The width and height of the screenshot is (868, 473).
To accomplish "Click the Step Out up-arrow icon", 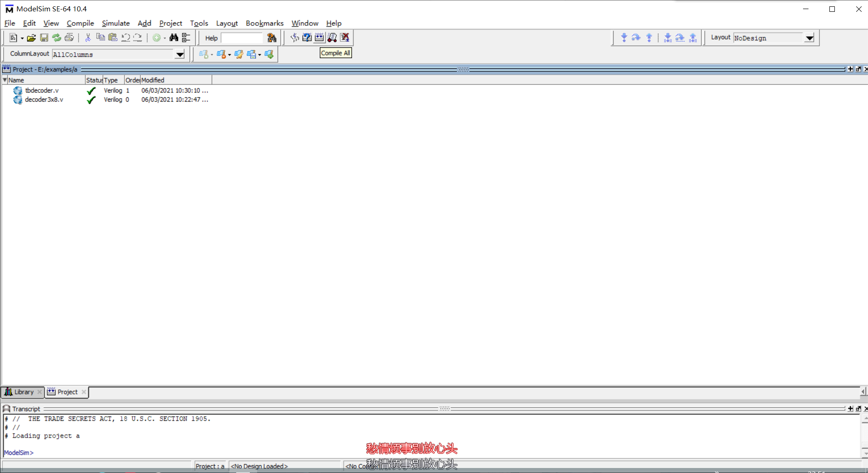I will point(649,38).
